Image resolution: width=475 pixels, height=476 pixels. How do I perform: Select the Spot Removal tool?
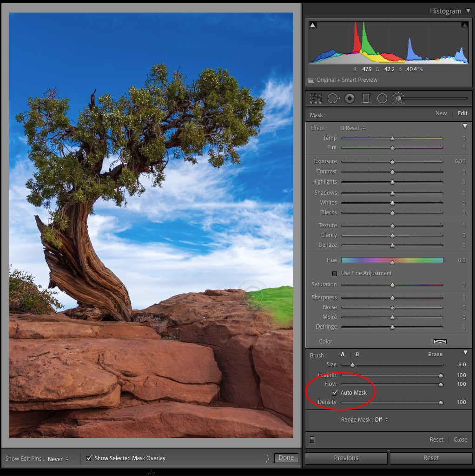pos(333,98)
